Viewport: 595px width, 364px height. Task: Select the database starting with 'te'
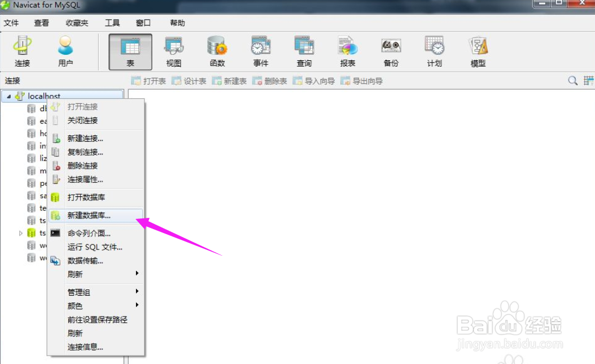pyautogui.click(x=37, y=208)
